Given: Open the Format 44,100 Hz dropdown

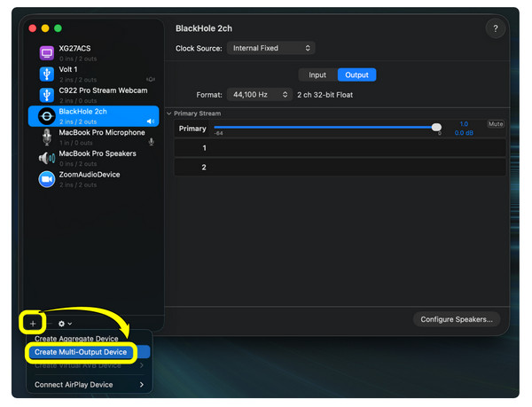Looking at the screenshot, I should (260, 95).
